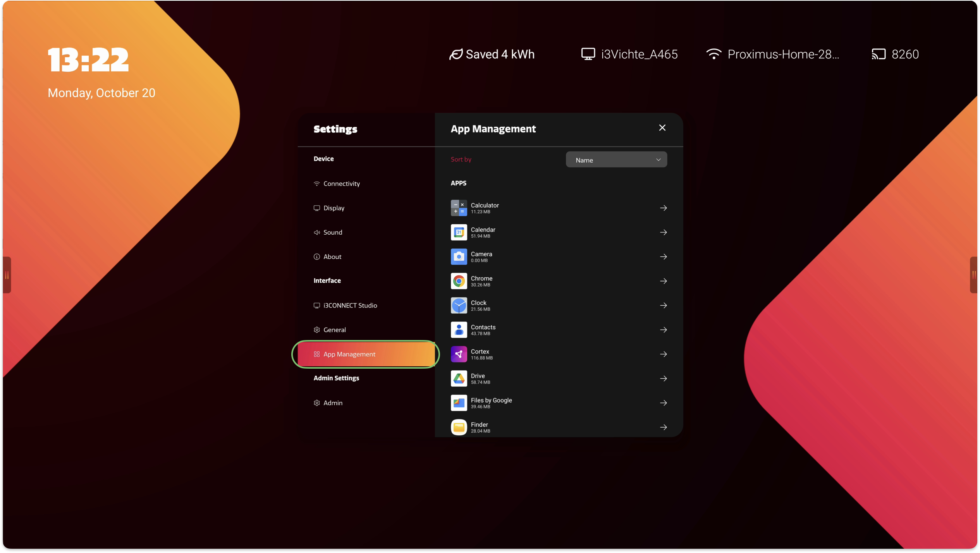Screen dimensions: 980x553
Task: Open the Calculator app icon
Action: pyautogui.click(x=459, y=208)
